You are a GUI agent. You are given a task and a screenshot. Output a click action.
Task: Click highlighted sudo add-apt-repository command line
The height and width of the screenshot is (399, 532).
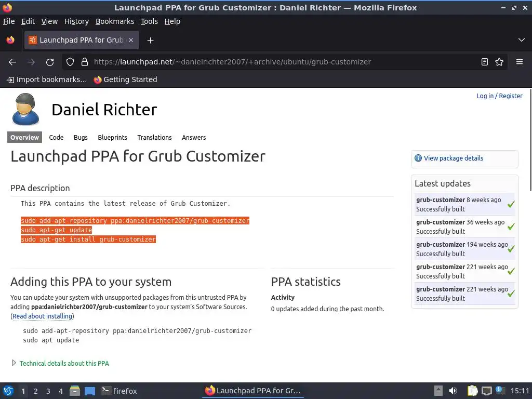(135, 220)
